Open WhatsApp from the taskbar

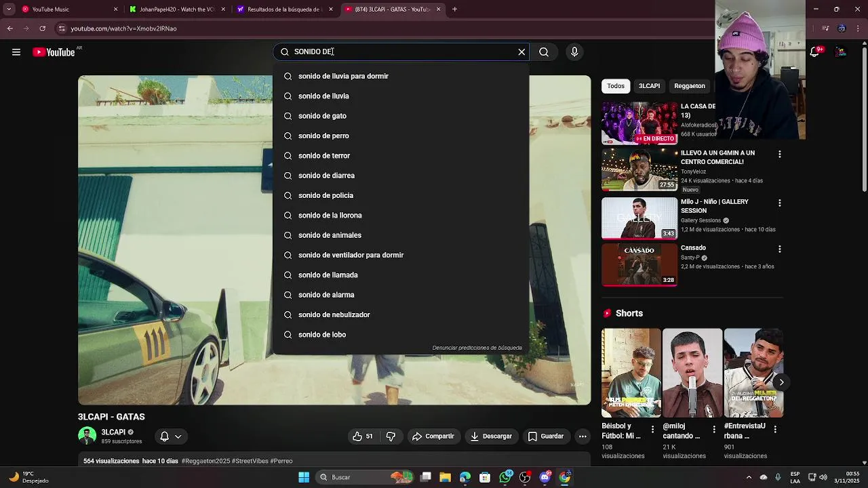505,477
